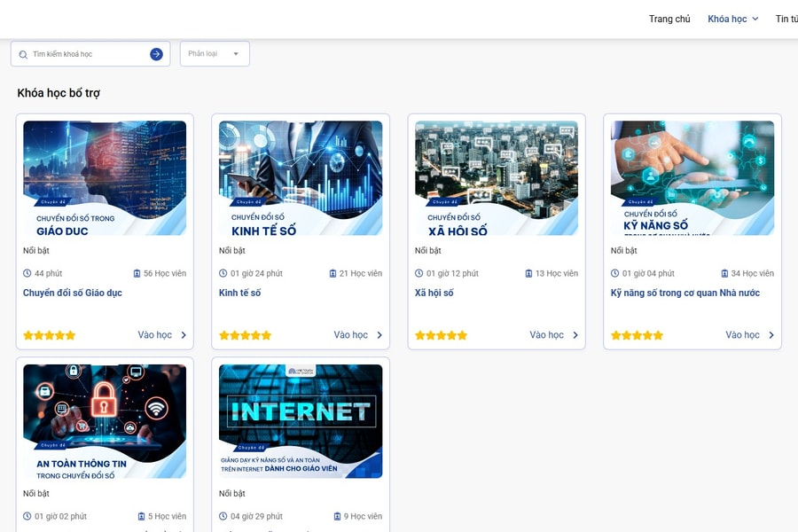Open the An toàn thông tin course thumbnail

105,421
